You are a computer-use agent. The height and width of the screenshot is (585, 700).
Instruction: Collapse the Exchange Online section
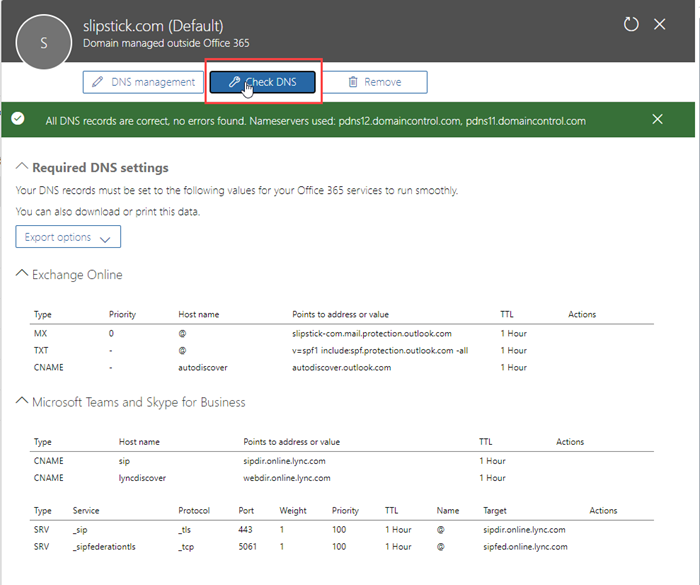(x=22, y=273)
